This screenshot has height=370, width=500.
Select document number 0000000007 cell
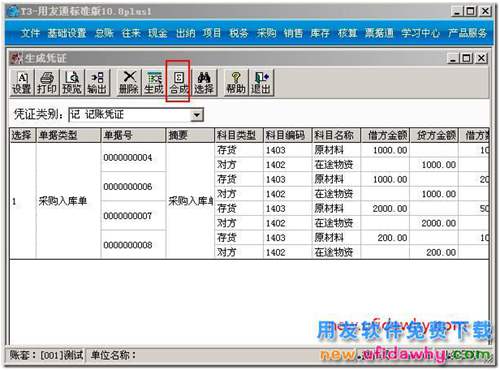133,216
